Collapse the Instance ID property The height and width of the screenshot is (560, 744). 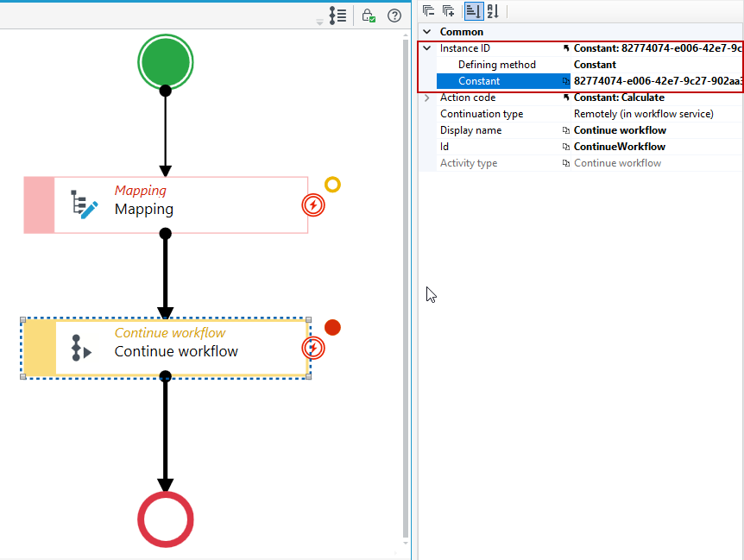click(427, 48)
